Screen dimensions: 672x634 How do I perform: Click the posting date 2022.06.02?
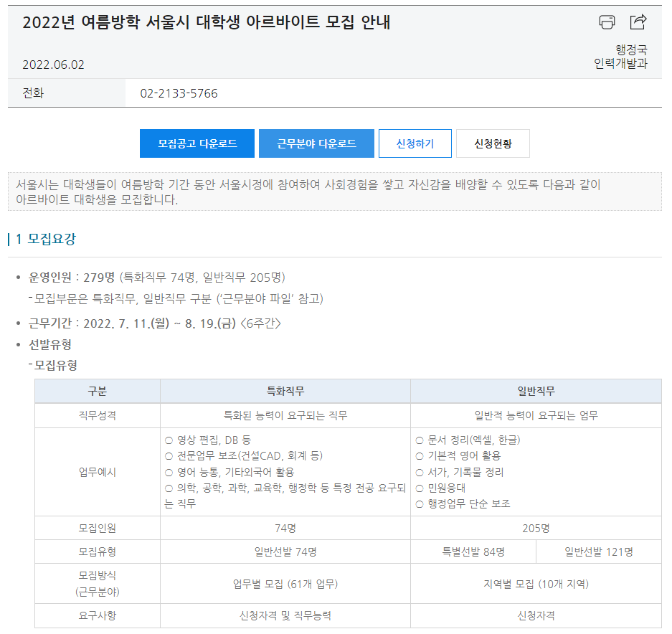click(x=53, y=65)
